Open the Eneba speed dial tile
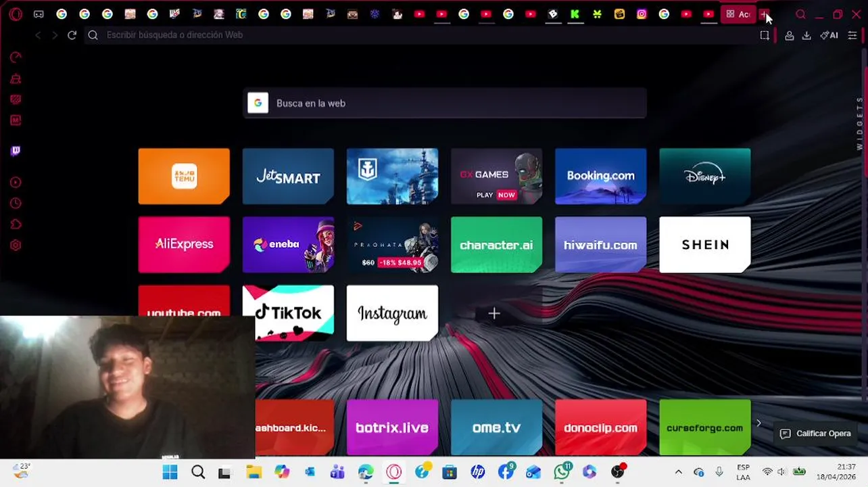 pos(288,244)
